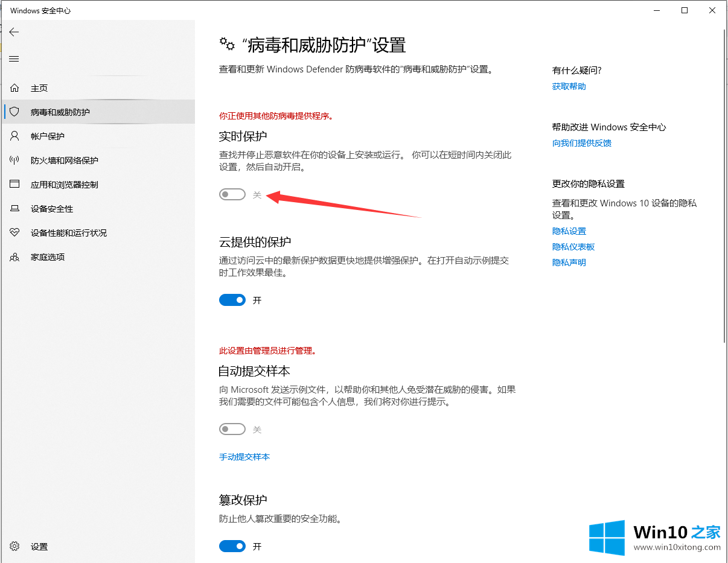This screenshot has height=563, width=728.
Task: Open 防火墙和网络保护 from the sidebar
Action: [x=98, y=161]
